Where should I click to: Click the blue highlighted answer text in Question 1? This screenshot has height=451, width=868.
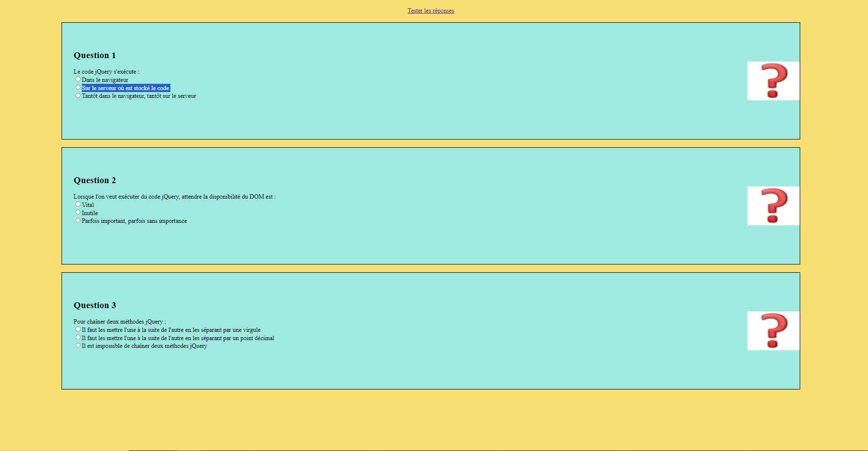[x=125, y=88]
